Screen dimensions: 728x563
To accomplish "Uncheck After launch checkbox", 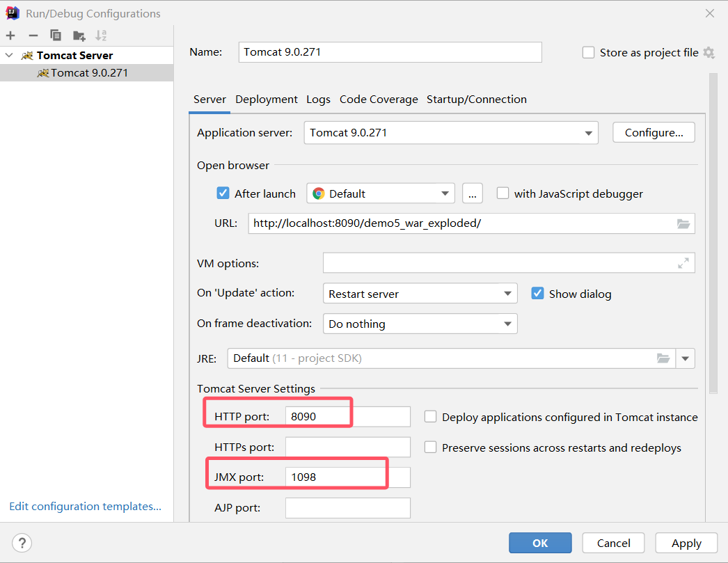I will (x=223, y=193).
